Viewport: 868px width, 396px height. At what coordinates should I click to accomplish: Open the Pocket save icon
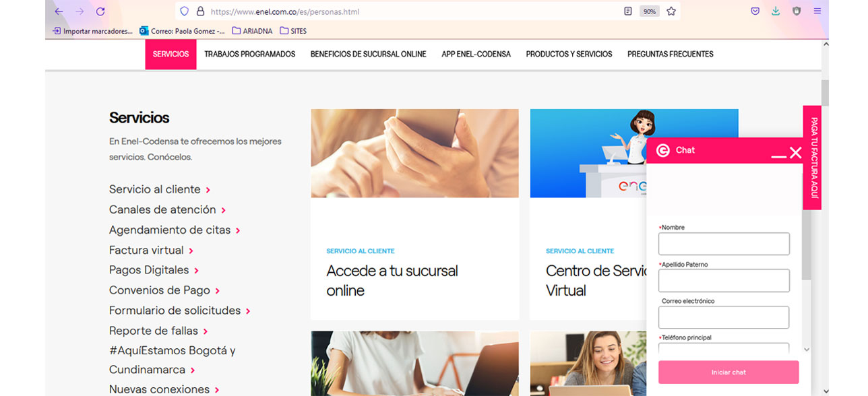755,11
